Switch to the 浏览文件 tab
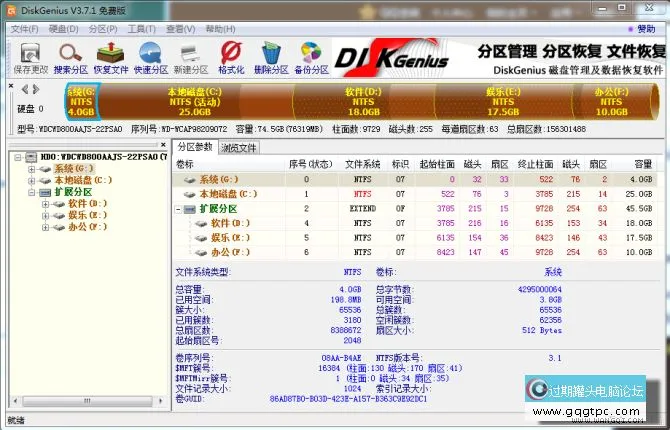The height and width of the screenshot is (430, 670). tap(239, 148)
